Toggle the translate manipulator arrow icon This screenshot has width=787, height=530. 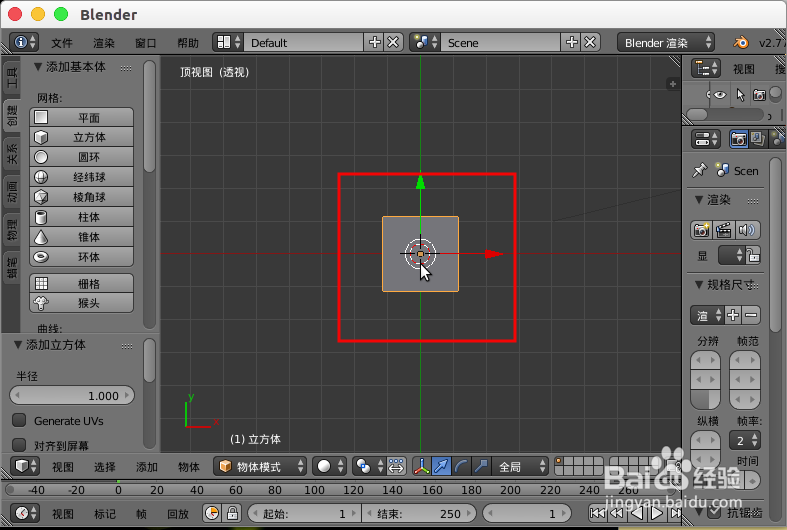coord(441,466)
